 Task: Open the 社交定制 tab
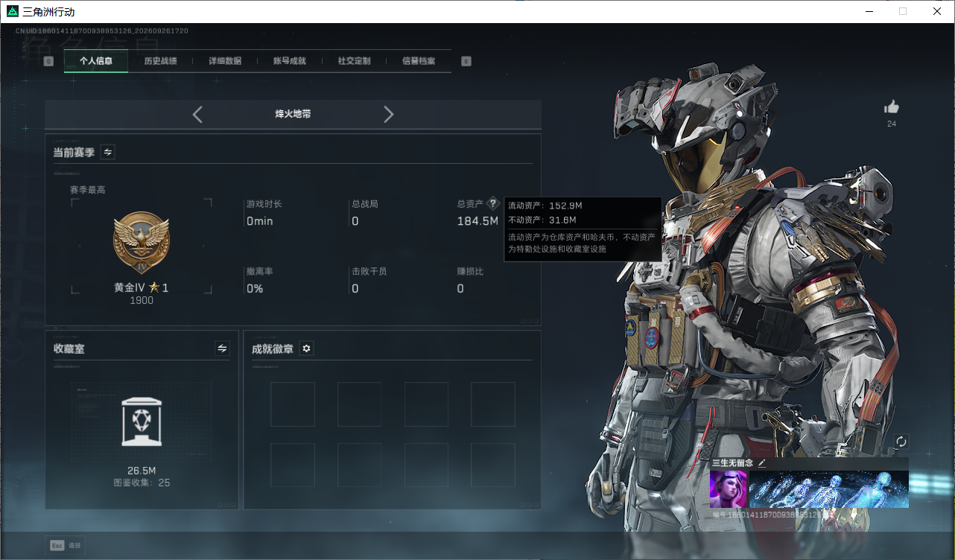[354, 61]
